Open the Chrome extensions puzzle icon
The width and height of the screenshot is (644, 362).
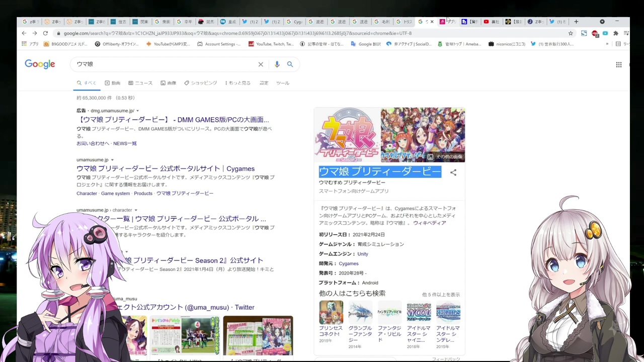[x=615, y=33]
